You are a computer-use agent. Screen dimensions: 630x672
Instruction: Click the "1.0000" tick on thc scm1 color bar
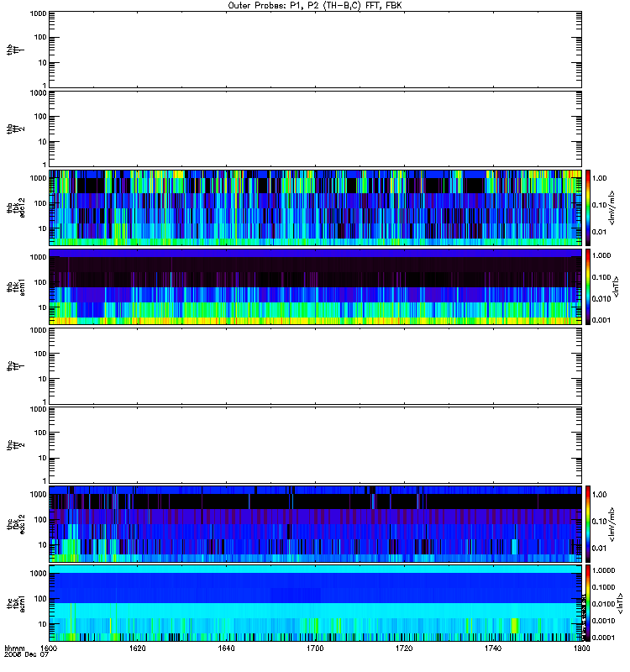pos(603,570)
